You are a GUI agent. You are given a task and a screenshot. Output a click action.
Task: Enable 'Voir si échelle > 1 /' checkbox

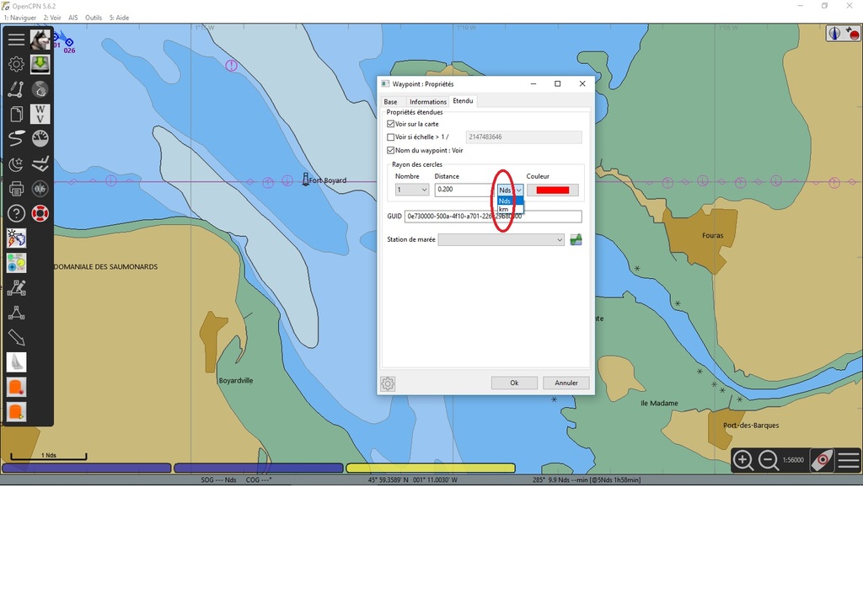click(391, 137)
